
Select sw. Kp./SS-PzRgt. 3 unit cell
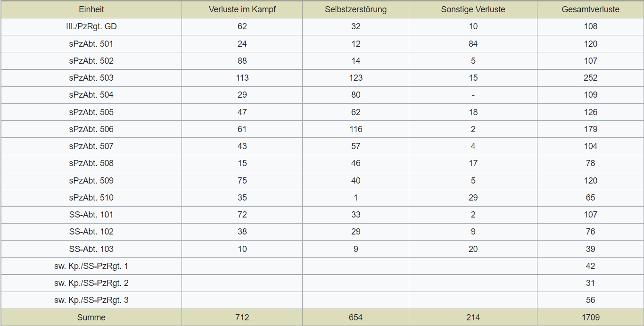click(91, 300)
